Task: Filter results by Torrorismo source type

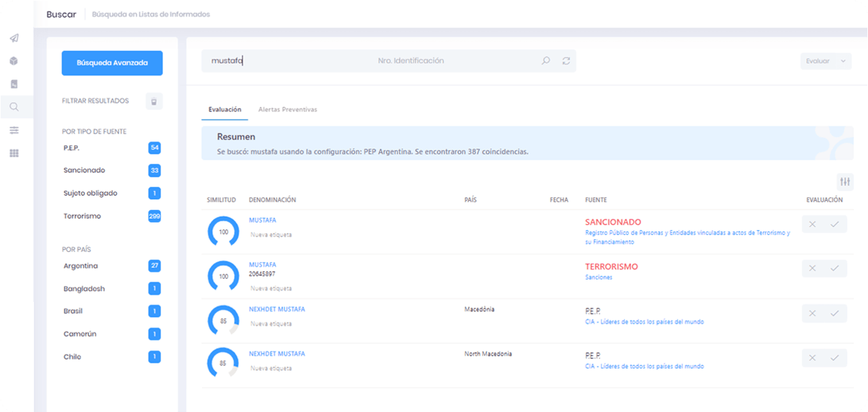Action: (x=82, y=216)
